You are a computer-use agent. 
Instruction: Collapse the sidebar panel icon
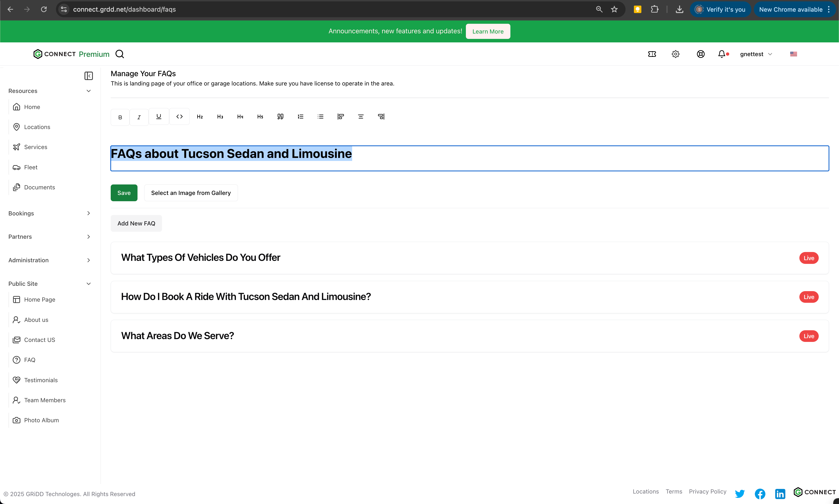point(88,76)
